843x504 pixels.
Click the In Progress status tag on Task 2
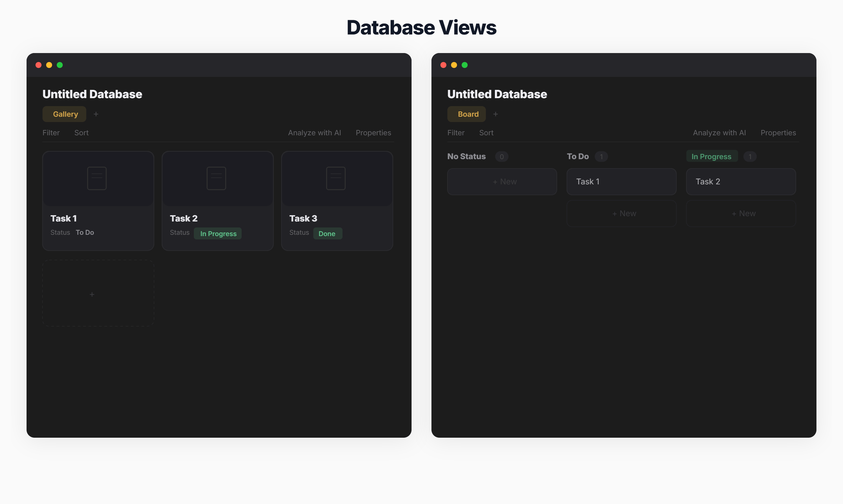[218, 234]
